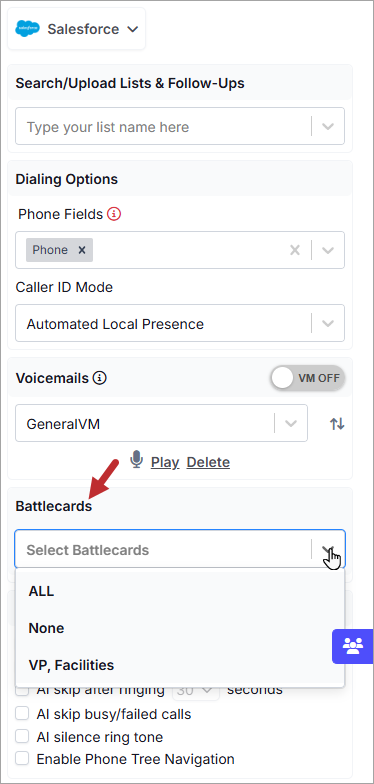This screenshot has width=374, height=784.
Task: Click the Voicemails info icon
Action: [x=100, y=378]
